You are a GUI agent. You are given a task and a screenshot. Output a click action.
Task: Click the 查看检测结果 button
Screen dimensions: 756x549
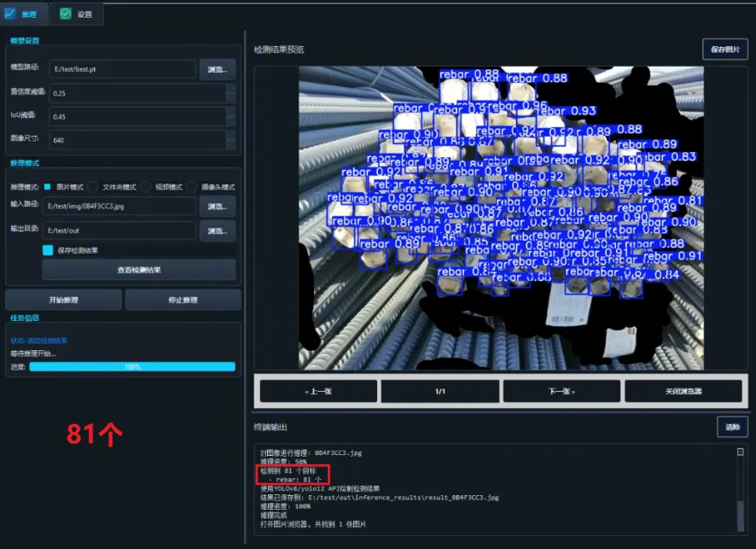(139, 271)
